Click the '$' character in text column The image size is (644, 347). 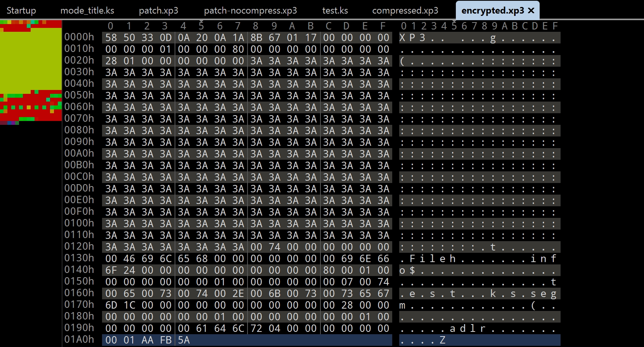click(412, 270)
